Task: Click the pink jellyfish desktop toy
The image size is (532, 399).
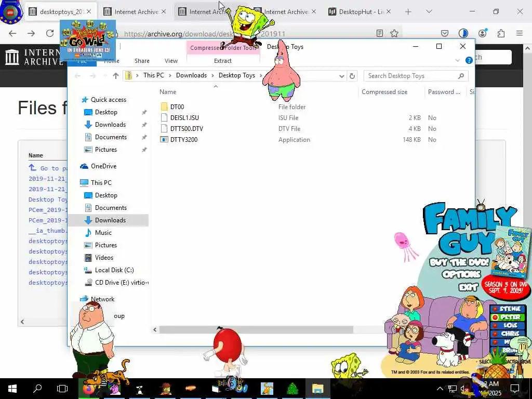Action: coord(405,246)
